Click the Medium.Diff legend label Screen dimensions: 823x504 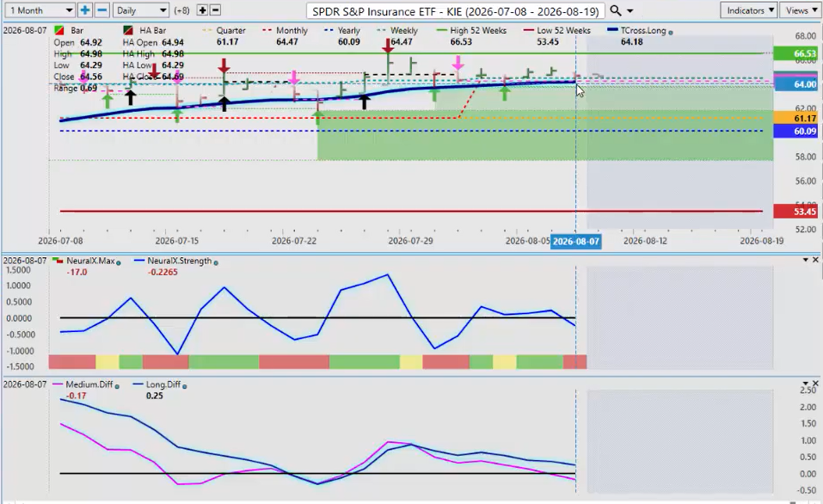(89, 384)
